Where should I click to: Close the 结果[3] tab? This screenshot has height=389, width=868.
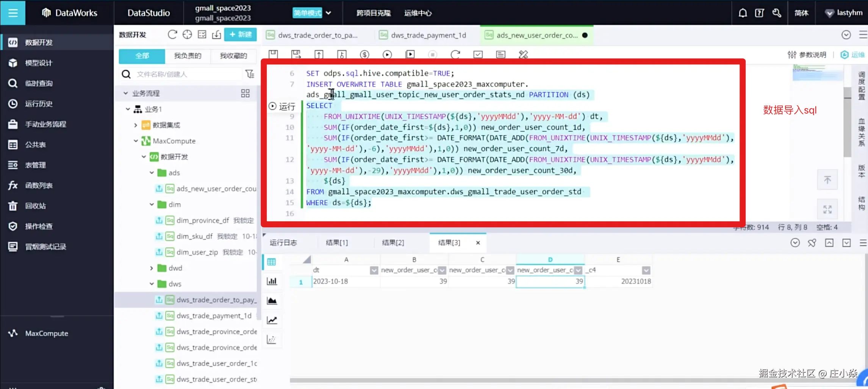pos(478,243)
